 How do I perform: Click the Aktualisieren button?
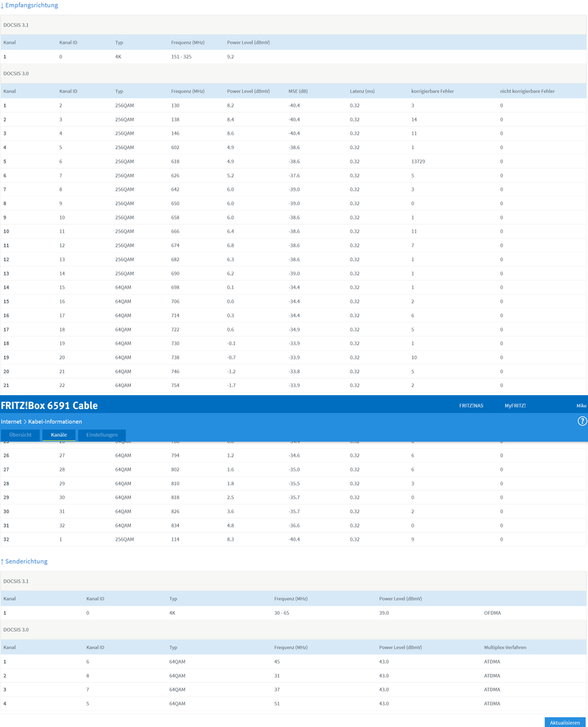pos(565,723)
